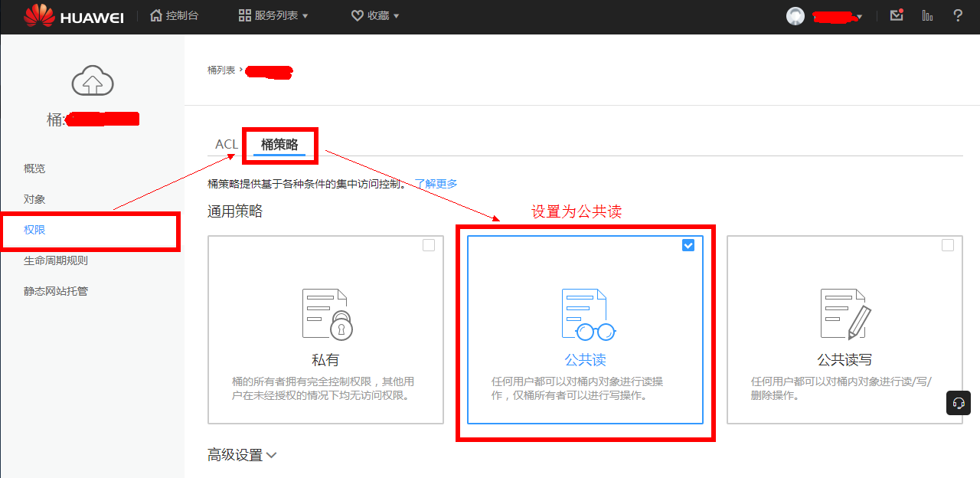Click the Huawei logo
The height and width of the screenshot is (478, 980).
pos(73,16)
